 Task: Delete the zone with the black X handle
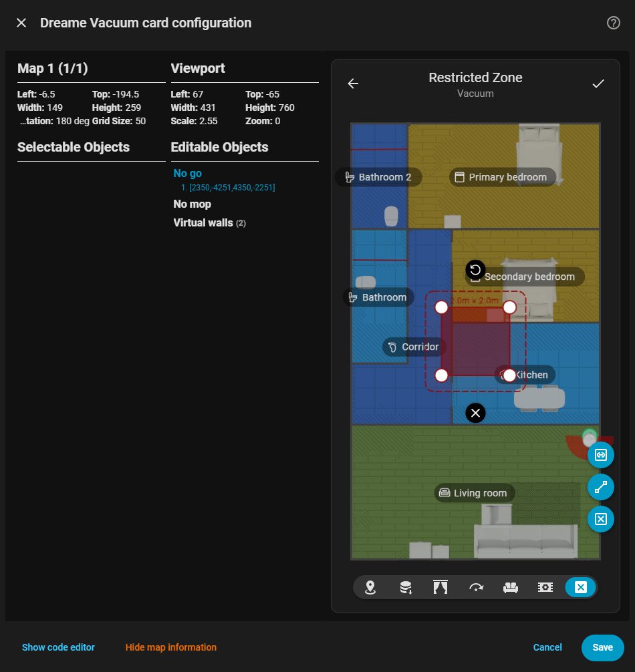[475, 413]
